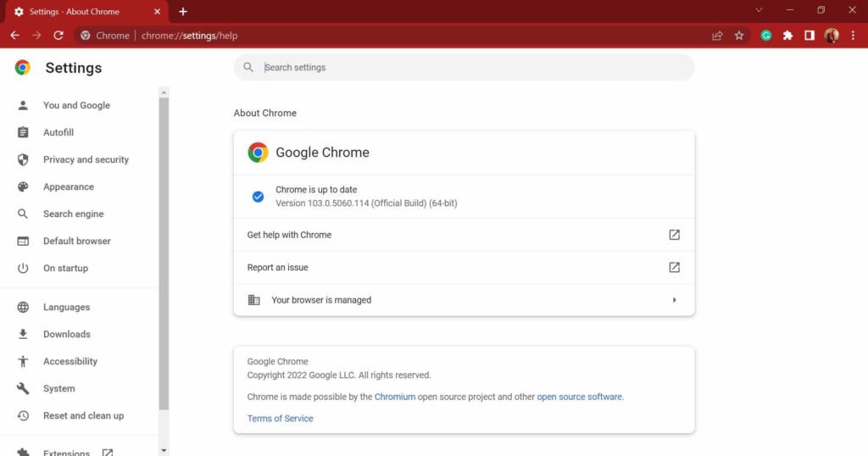The height and width of the screenshot is (456, 868).
Task: Click the About Chrome heading
Action: (x=265, y=113)
